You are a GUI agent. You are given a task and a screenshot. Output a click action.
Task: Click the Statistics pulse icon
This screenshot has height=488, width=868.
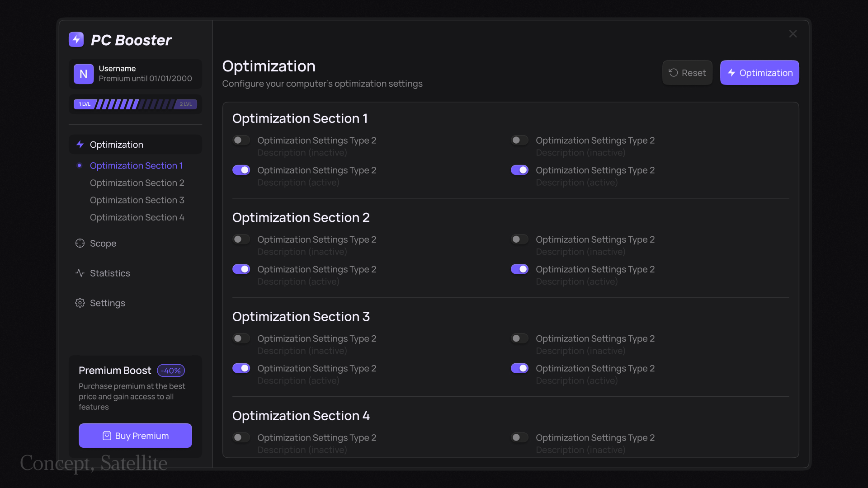(x=80, y=273)
